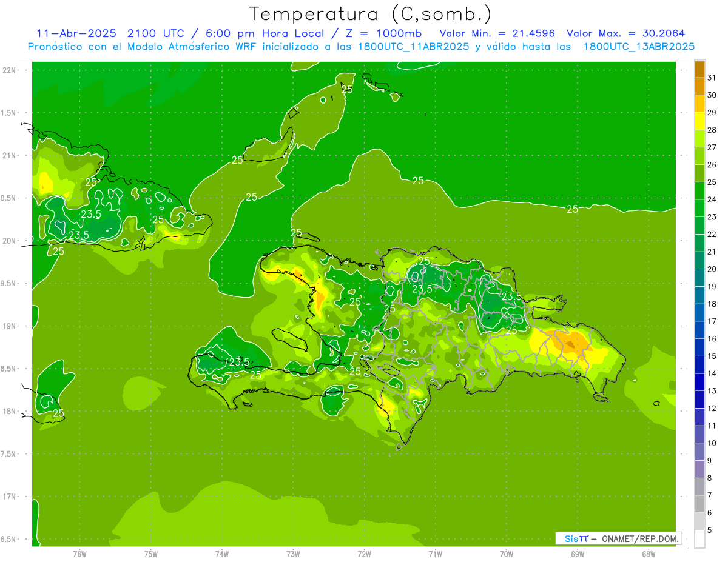This screenshot has height=562, width=728.
Task: Click 'Valor Max. = 30.2064' value
Action: [626, 33]
